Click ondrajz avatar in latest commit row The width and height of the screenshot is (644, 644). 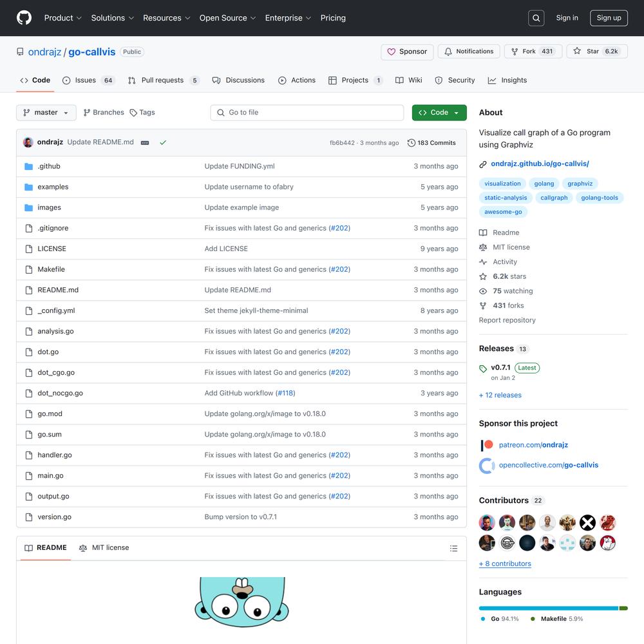28,142
